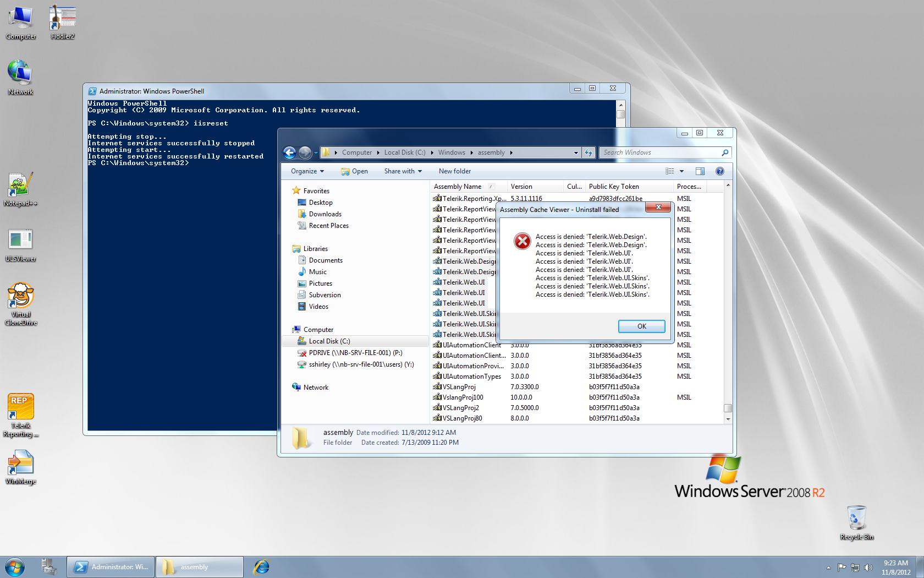Select Local Disk (C:) in navigation pane

[355, 341]
